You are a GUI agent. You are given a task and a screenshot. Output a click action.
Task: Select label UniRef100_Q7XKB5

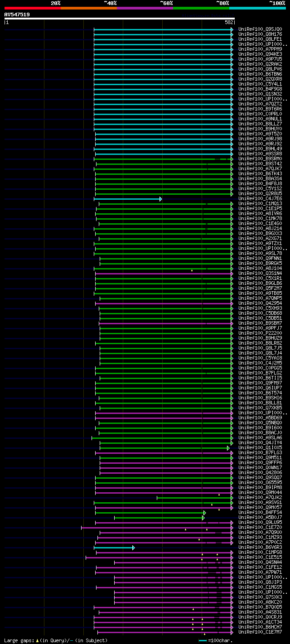pos(260,408)
